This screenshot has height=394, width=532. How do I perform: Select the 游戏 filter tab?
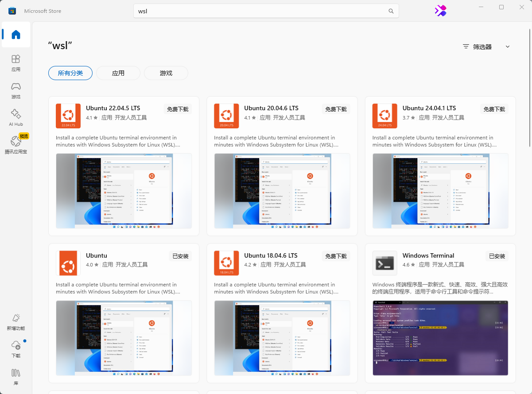[x=166, y=73]
